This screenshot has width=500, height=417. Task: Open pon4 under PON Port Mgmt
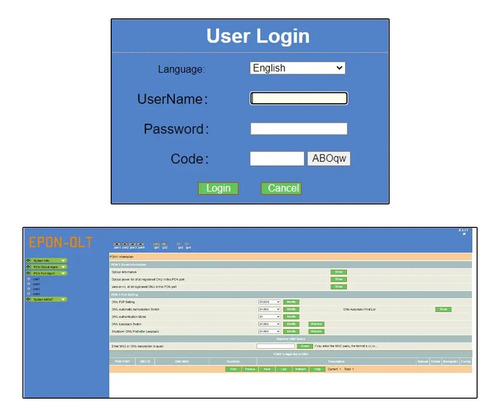click(36, 294)
